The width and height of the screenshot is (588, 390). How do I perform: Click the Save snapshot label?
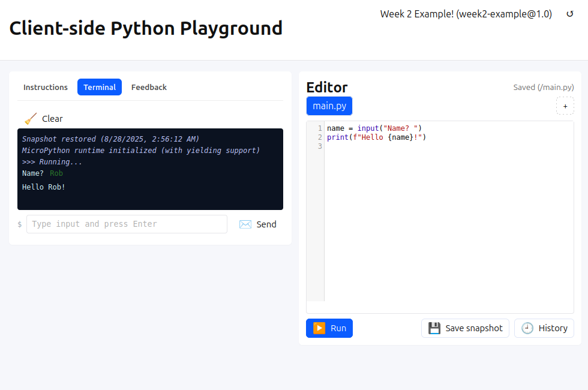coord(474,328)
